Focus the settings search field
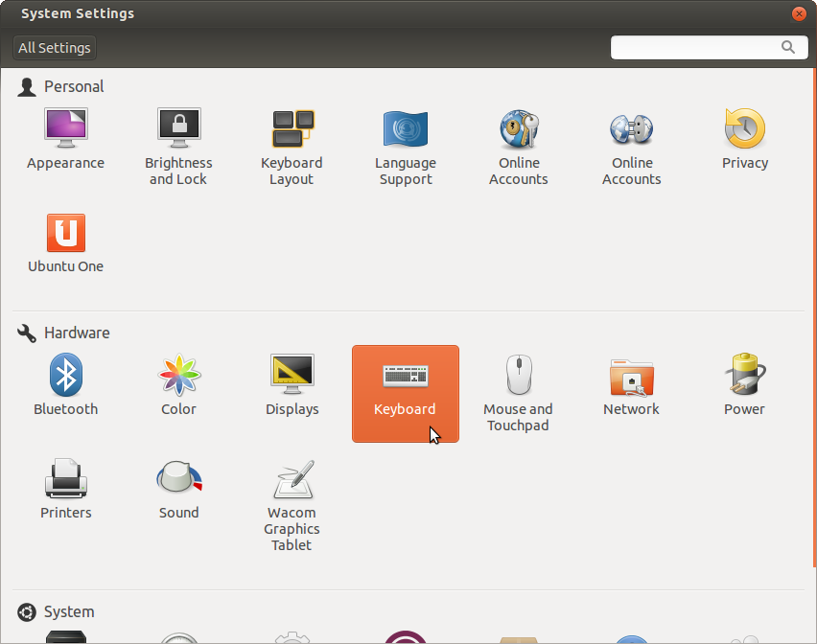Viewport: 817px width, 644px height. click(x=697, y=47)
